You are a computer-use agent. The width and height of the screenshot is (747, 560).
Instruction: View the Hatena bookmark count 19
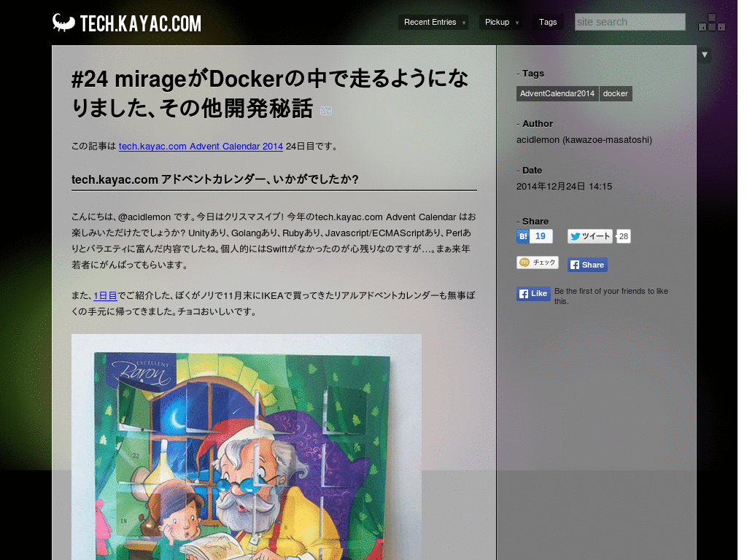click(541, 236)
